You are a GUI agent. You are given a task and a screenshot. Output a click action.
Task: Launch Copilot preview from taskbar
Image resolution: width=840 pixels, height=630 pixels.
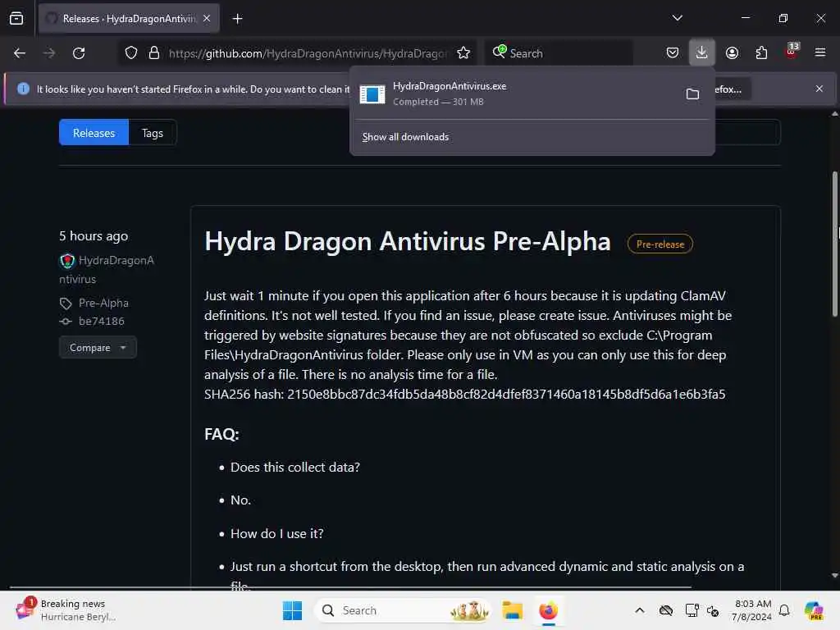point(814,610)
